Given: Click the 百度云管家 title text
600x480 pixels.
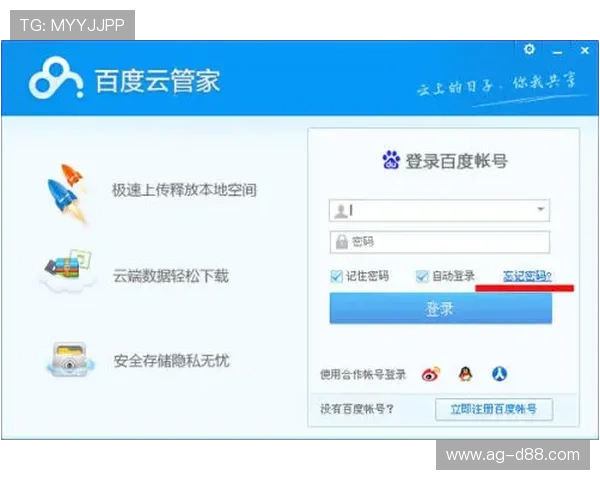Looking at the screenshot, I should pos(157,81).
